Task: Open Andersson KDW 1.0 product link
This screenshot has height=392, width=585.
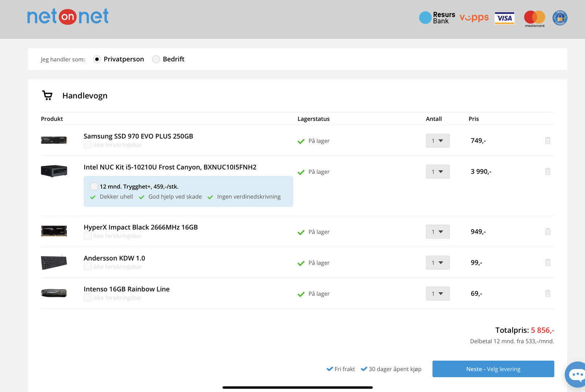Action: (114, 258)
